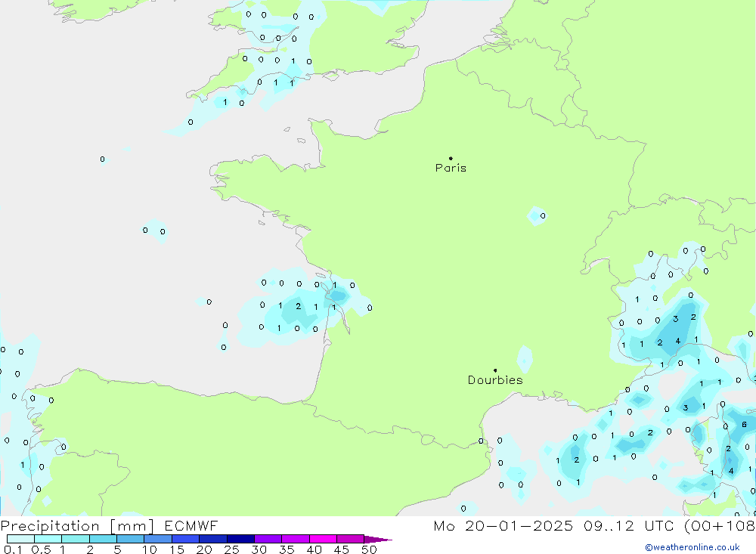Select the Paris city name label
Screen dimensions: 756x554
coord(451,168)
